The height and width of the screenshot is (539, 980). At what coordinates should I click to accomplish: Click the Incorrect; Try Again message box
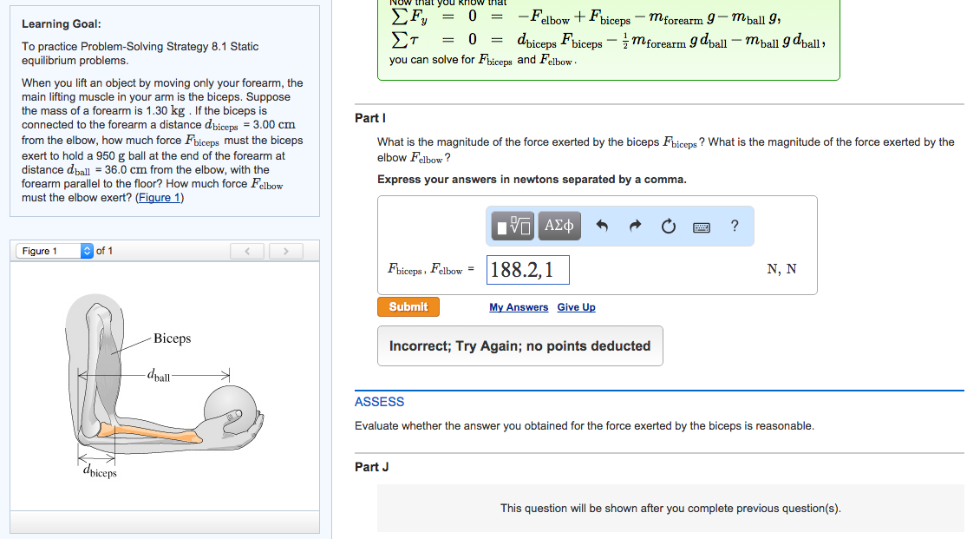tap(520, 345)
